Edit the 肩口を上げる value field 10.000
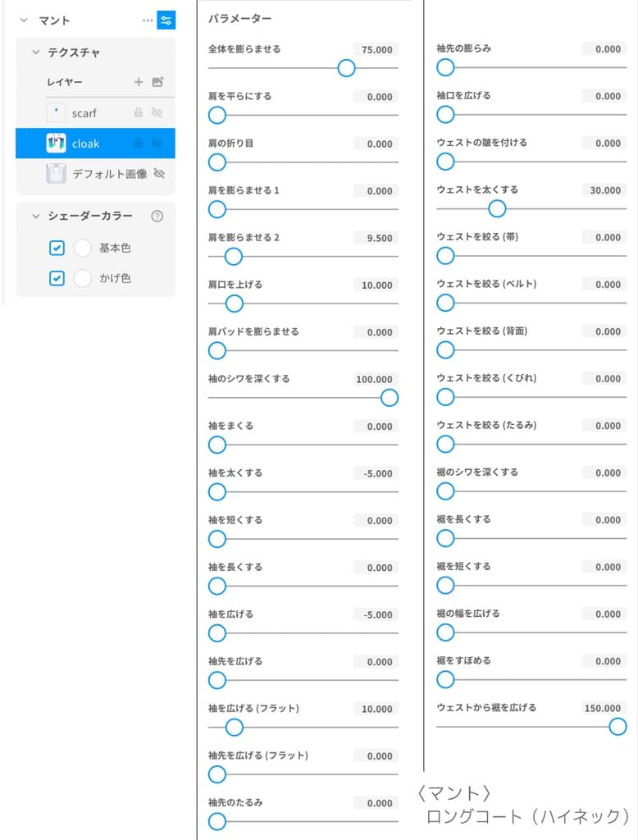Screen dimensions: 638x840 click(x=376, y=285)
